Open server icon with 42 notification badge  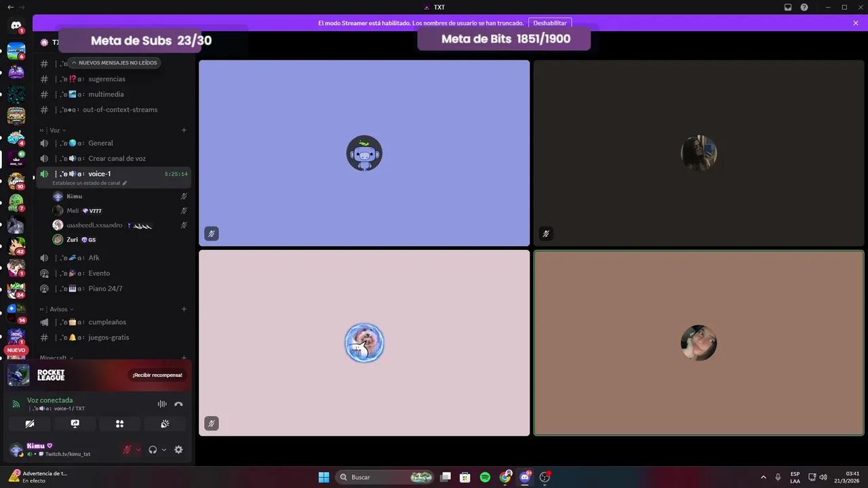coord(16,245)
